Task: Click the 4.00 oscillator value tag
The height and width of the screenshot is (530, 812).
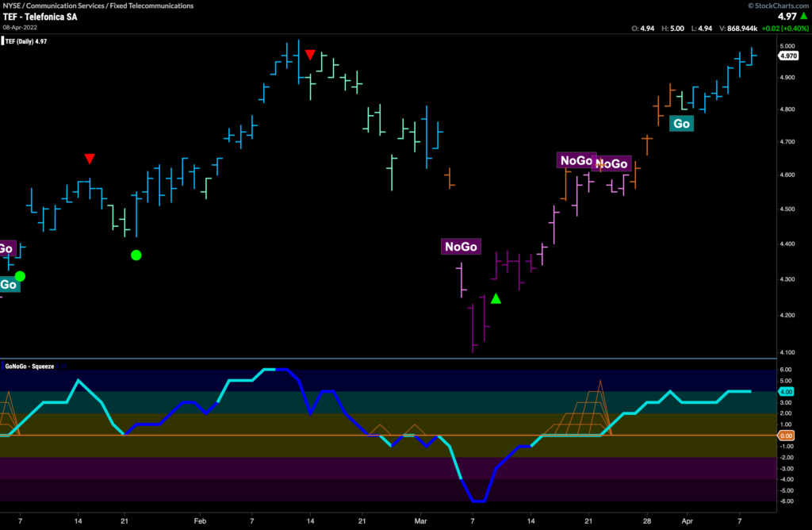Action: pyautogui.click(x=786, y=392)
